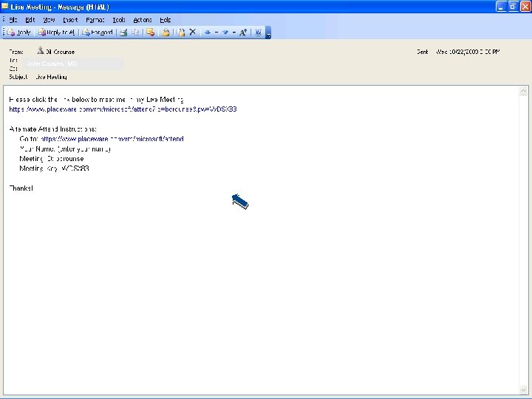Click the message body scroll down arrow
This screenshot has width=532, height=399.
(523, 390)
